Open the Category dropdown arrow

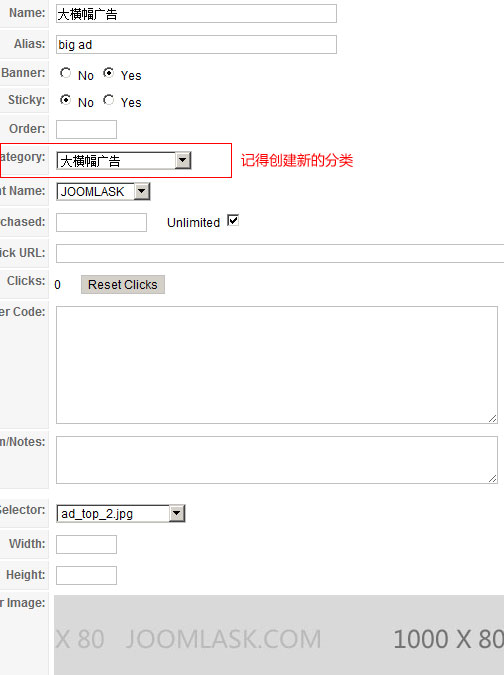183,161
